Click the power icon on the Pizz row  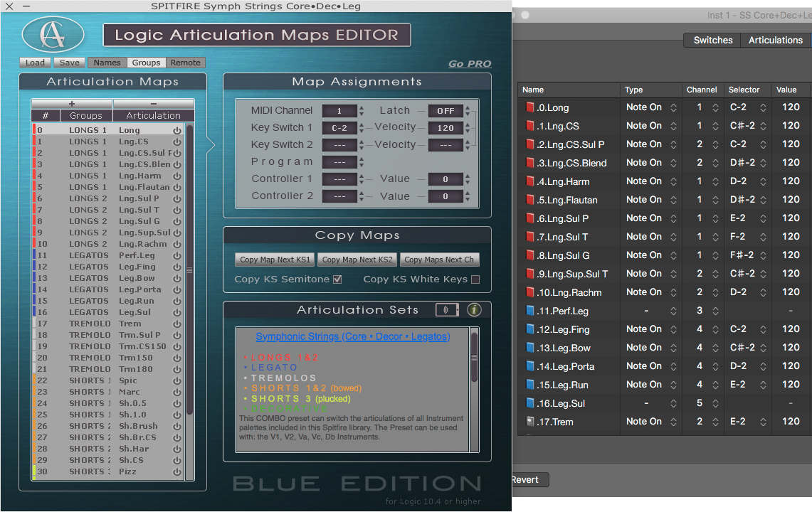pos(177,472)
